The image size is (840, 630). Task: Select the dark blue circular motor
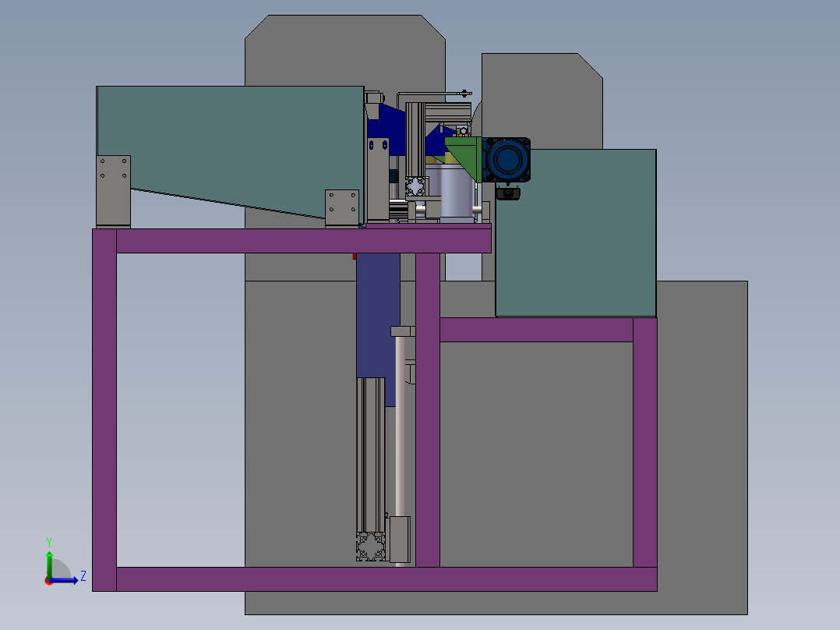(x=506, y=160)
